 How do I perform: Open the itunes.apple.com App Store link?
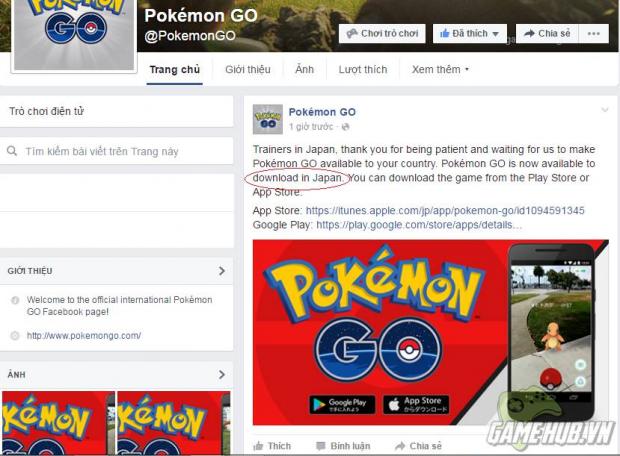click(445, 210)
